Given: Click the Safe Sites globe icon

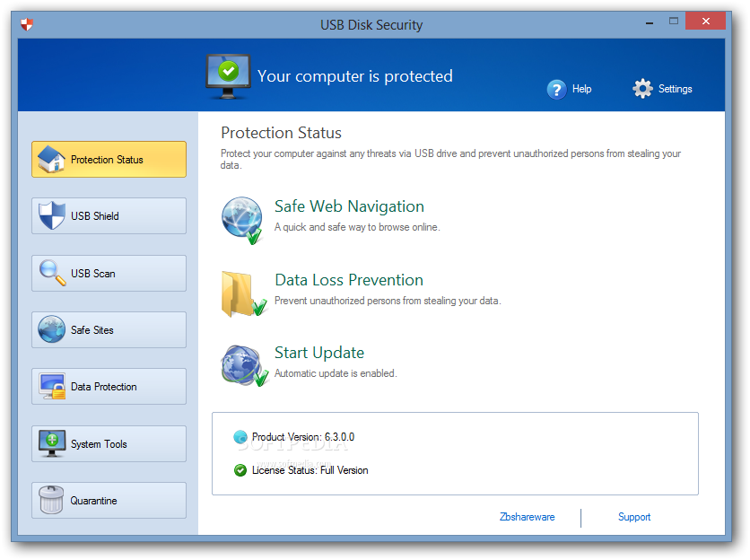Looking at the screenshot, I should click(x=52, y=329).
